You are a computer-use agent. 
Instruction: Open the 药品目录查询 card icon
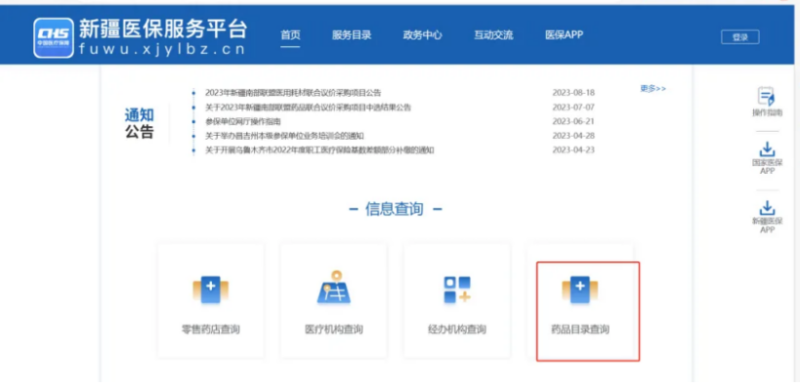click(x=580, y=289)
